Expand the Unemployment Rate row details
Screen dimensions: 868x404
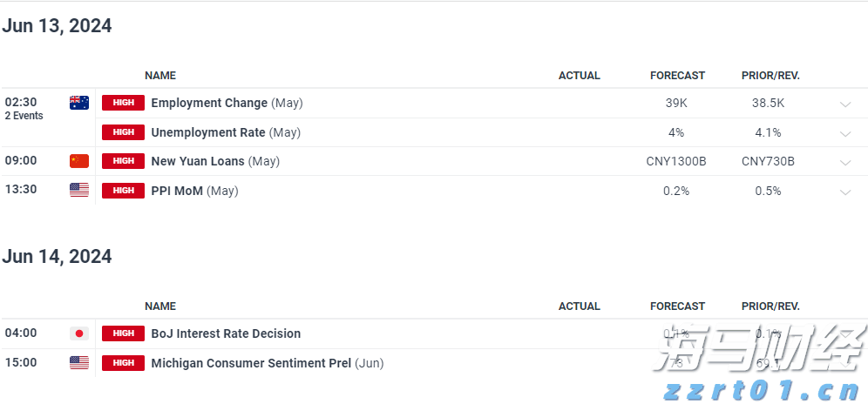(845, 134)
